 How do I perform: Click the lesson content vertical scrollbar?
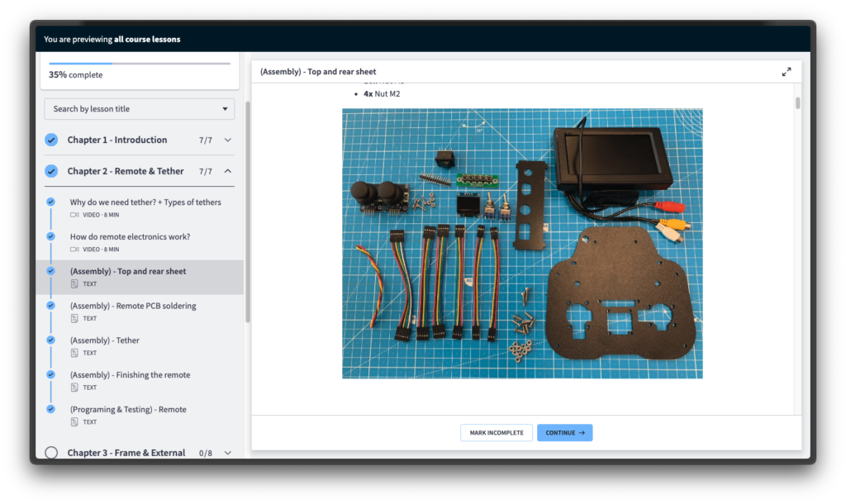click(797, 102)
